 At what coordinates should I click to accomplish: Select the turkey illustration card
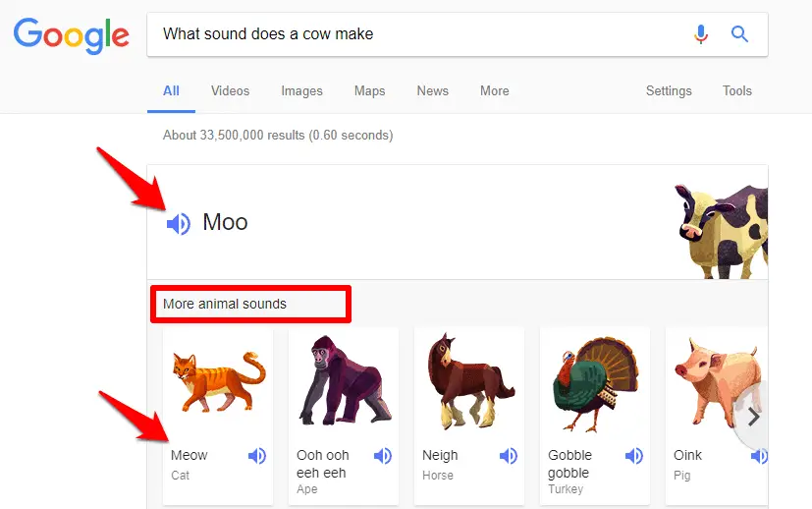click(595, 416)
